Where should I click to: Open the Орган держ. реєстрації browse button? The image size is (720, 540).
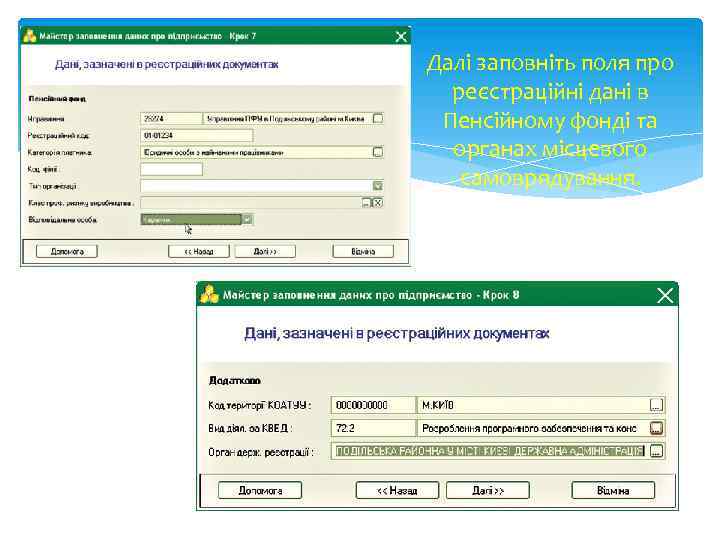pos(656,451)
